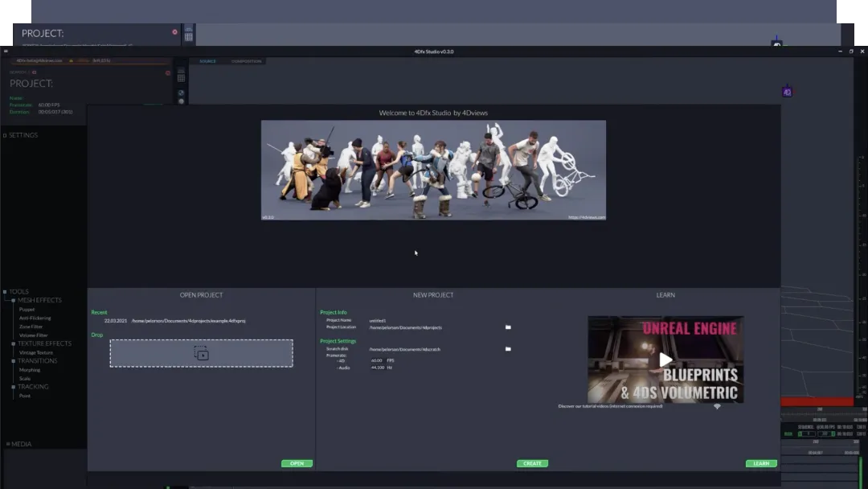This screenshot has width=868, height=489.
Task: Collapse the TRACKING group
Action: point(14,387)
